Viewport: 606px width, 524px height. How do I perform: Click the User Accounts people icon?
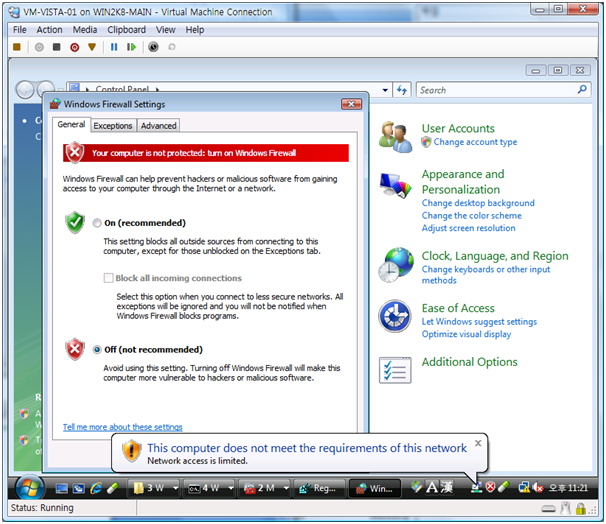point(395,137)
